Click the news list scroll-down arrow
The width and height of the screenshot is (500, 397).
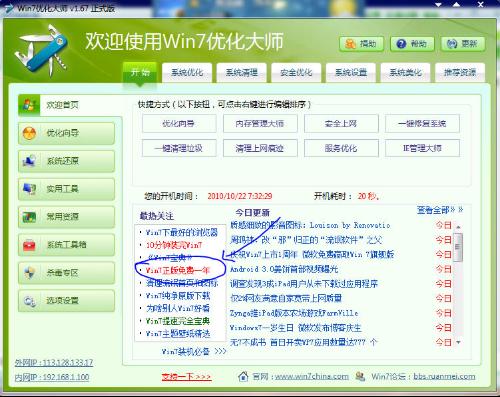(x=458, y=342)
